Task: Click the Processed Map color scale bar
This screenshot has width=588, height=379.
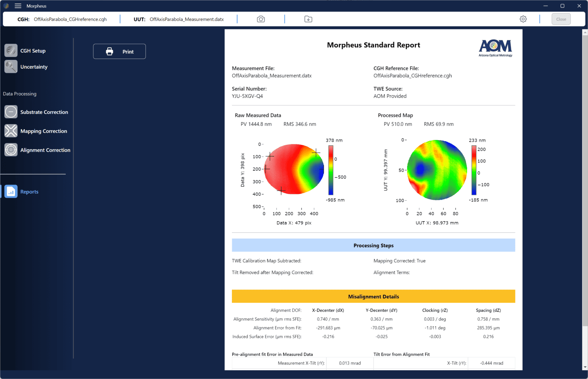Action: pos(474,170)
